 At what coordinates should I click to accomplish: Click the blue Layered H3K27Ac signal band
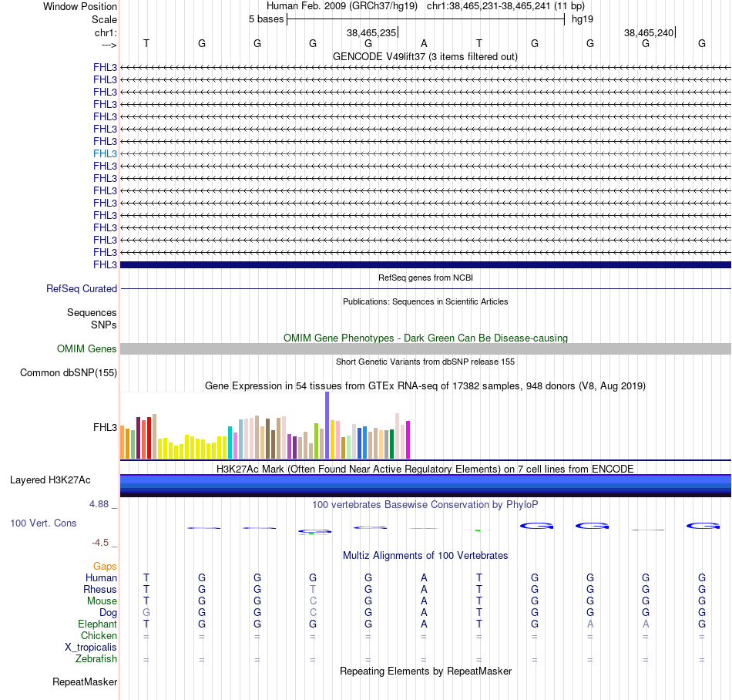click(425, 486)
